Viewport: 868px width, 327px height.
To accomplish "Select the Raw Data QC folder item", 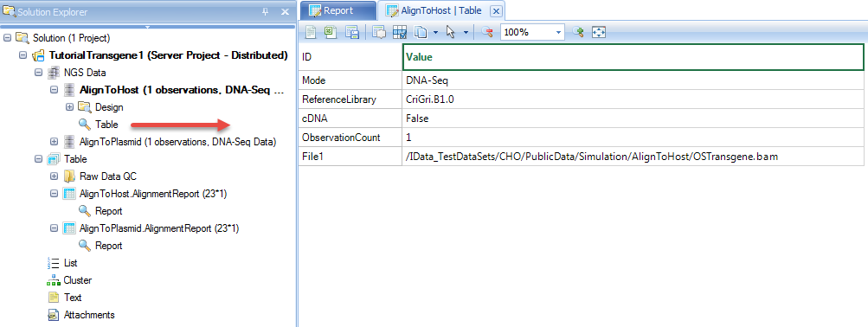I will [x=108, y=176].
